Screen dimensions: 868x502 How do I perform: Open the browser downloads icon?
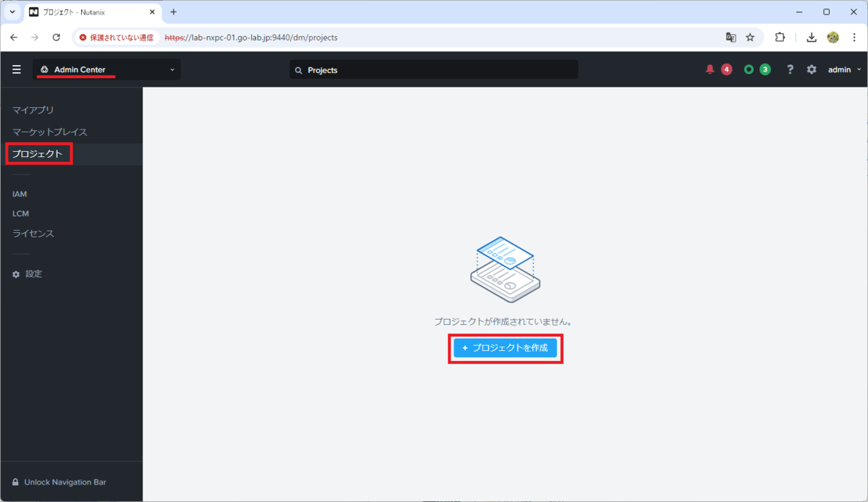(812, 37)
